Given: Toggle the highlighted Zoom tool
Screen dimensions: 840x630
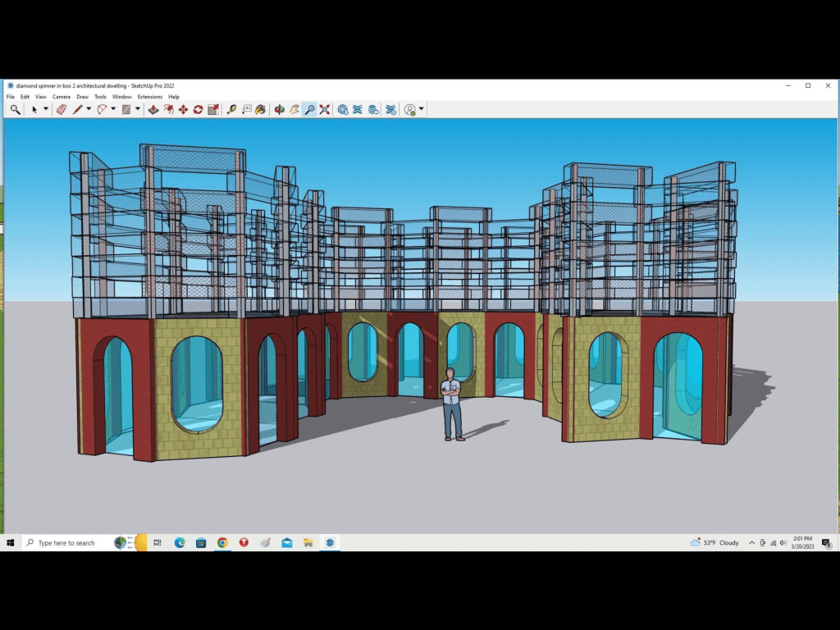Looking at the screenshot, I should click(x=309, y=109).
